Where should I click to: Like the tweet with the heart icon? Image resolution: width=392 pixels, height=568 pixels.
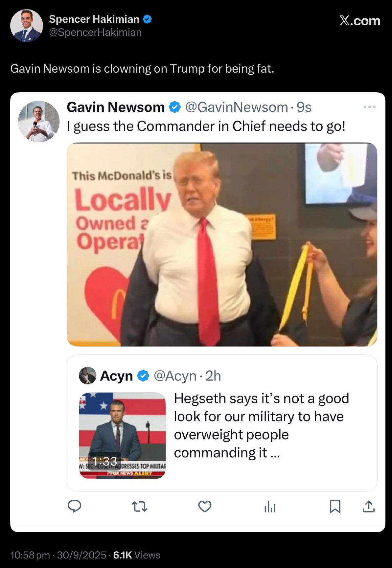[x=205, y=507]
